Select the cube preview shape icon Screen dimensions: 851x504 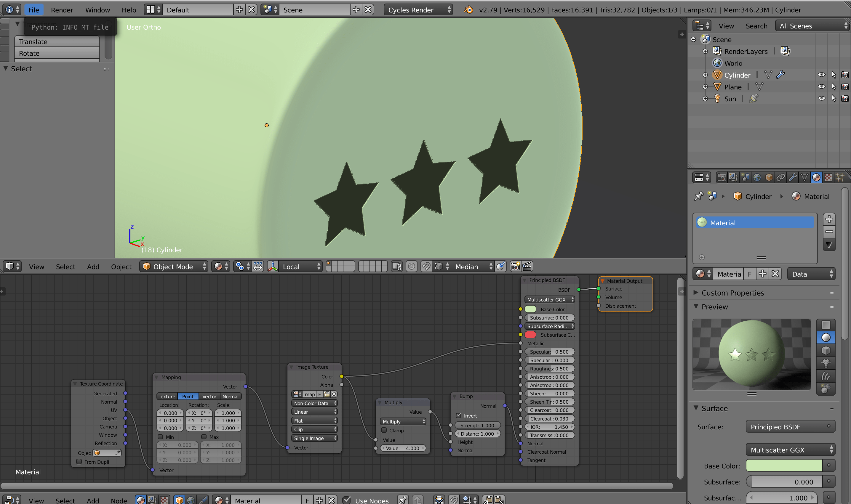pos(826,350)
